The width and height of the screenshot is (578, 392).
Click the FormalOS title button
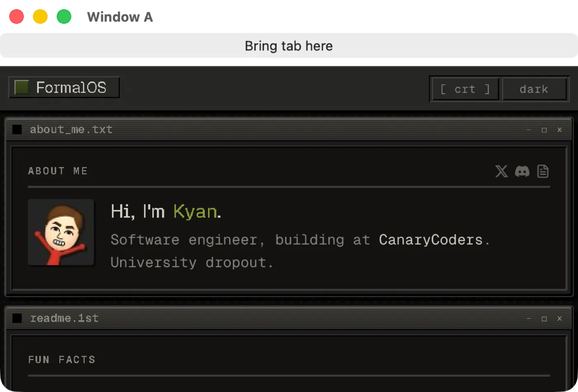64,87
